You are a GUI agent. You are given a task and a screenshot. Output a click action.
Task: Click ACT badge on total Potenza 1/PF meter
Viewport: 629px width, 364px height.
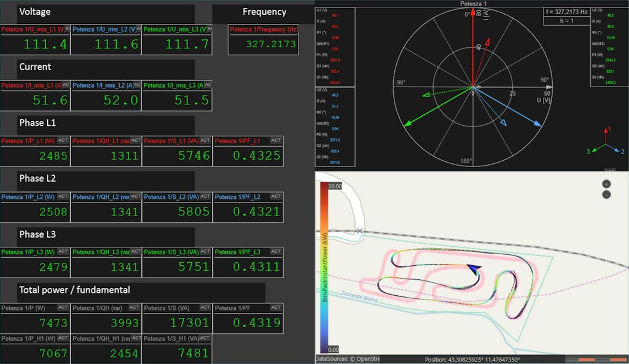click(276, 308)
